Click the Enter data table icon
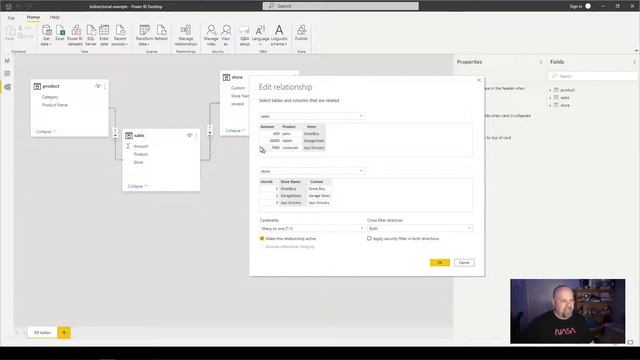This screenshot has height=360, width=640. [x=104, y=35]
